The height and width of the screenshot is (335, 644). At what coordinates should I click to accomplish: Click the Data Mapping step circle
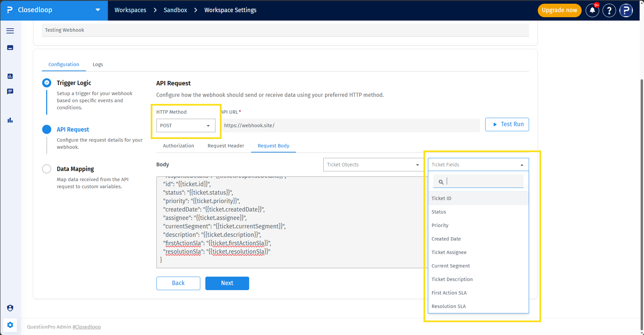tap(47, 169)
